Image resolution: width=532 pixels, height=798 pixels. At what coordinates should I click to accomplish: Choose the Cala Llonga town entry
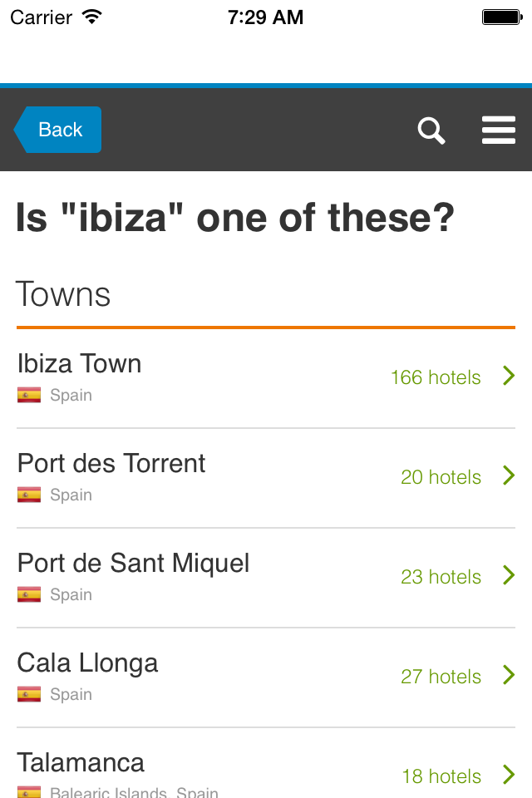click(x=266, y=678)
